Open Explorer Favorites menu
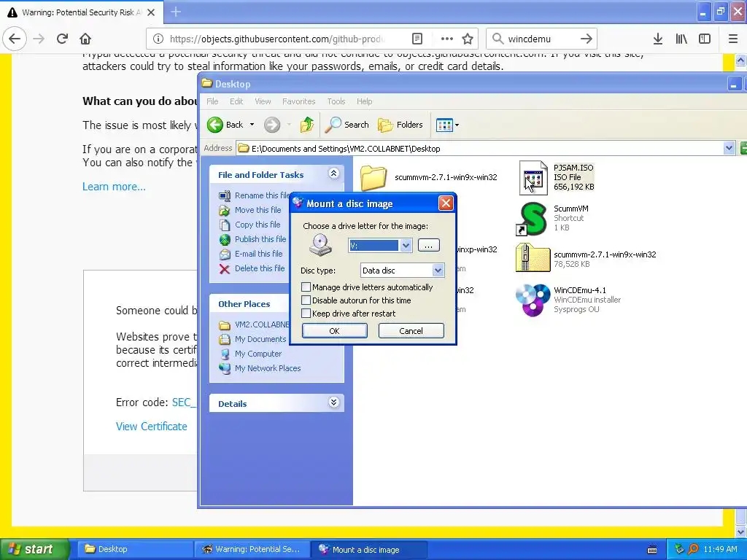Image resolution: width=747 pixels, height=560 pixels. click(298, 101)
